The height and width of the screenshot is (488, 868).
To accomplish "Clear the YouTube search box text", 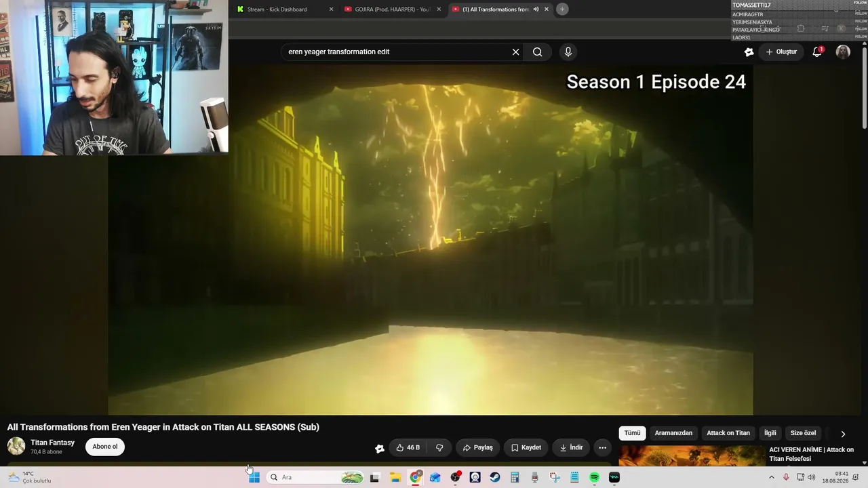I will pyautogui.click(x=515, y=52).
